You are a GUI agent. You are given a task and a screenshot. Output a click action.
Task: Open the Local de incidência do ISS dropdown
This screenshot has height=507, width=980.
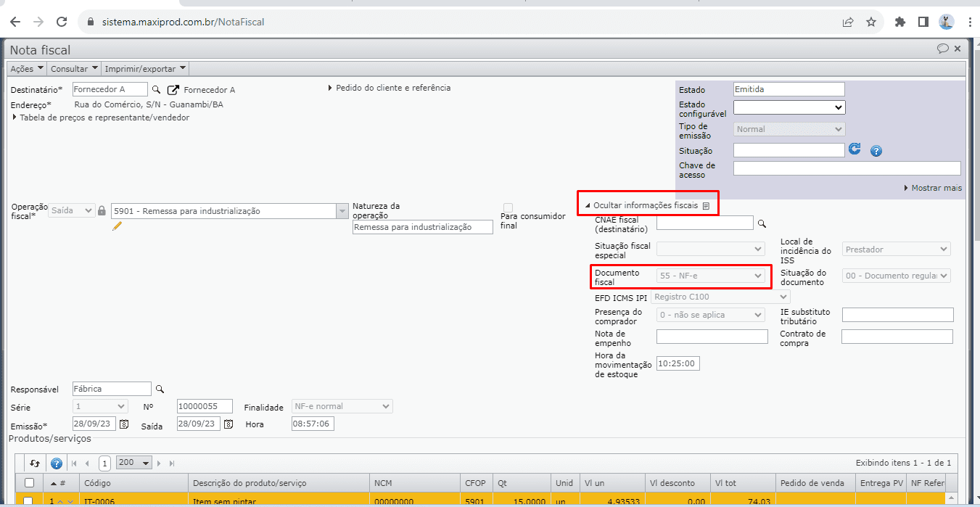(897, 250)
